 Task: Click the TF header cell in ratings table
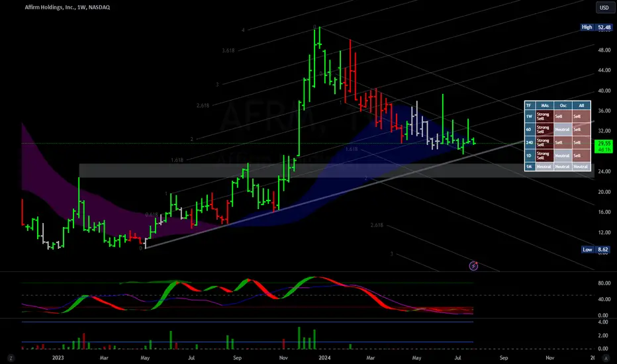click(x=529, y=105)
